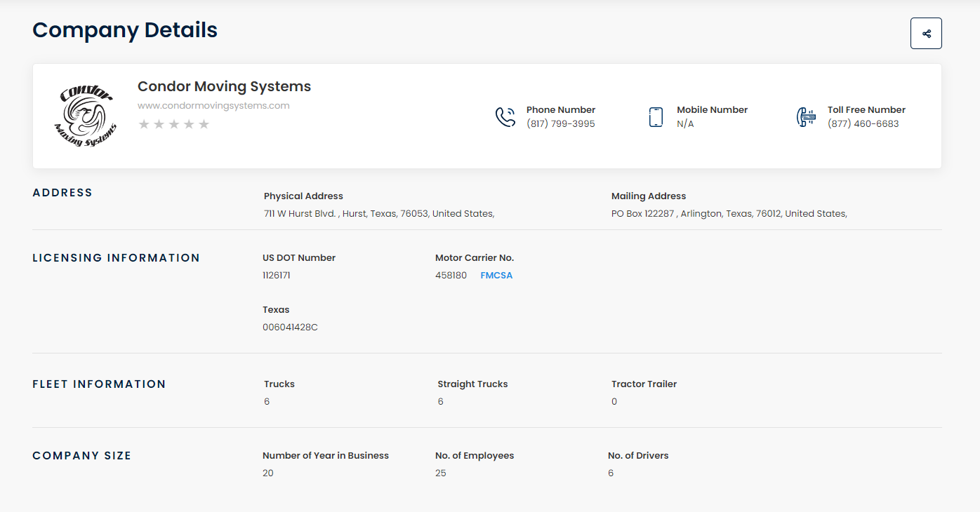The height and width of the screenshot is (512, 980).
Task: Select the first rating star
Action: (144, 124)
